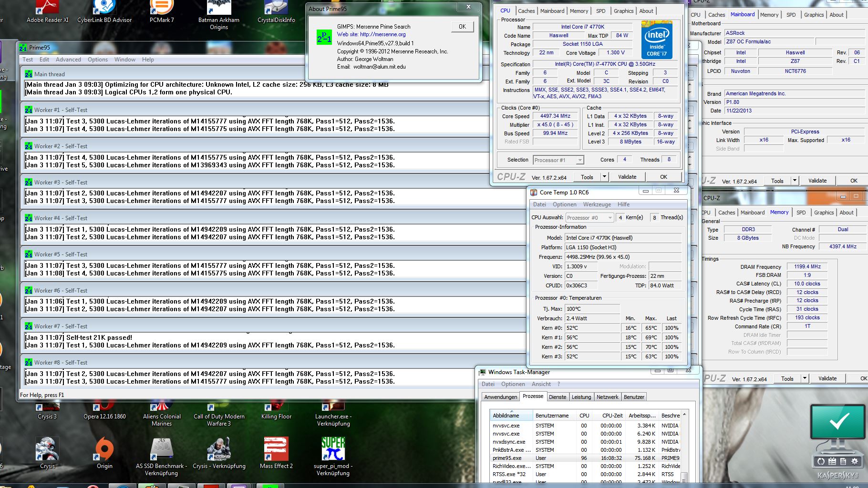Select prime95.exe process row
The width and height of the screenshot is (868, 488).
pyautogui.click(x=586, y=458)
